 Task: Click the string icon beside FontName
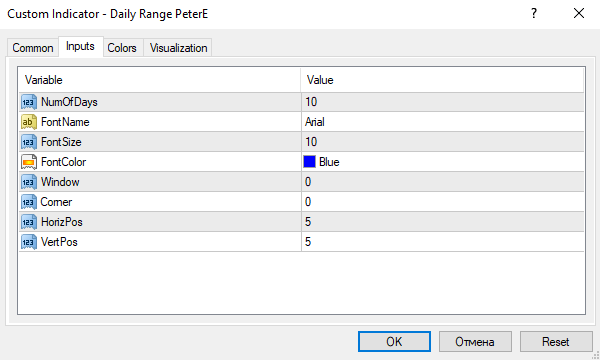click(29, 122)
